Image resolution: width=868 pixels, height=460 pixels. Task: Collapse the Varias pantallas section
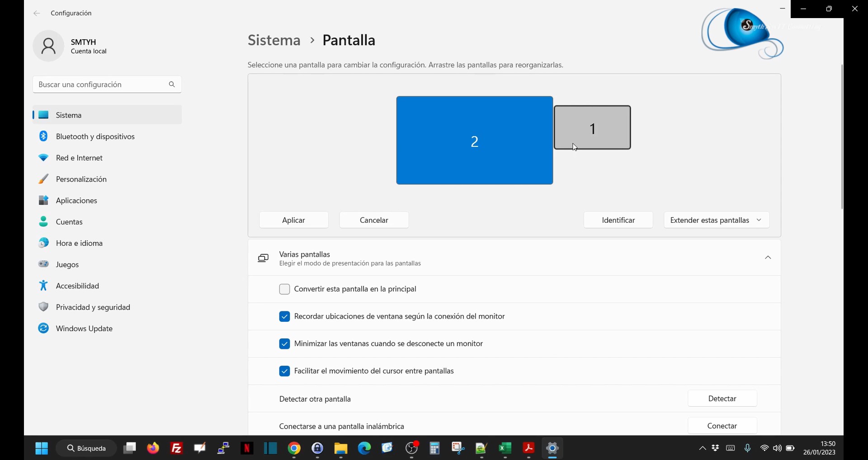click(x=768, y=258)
